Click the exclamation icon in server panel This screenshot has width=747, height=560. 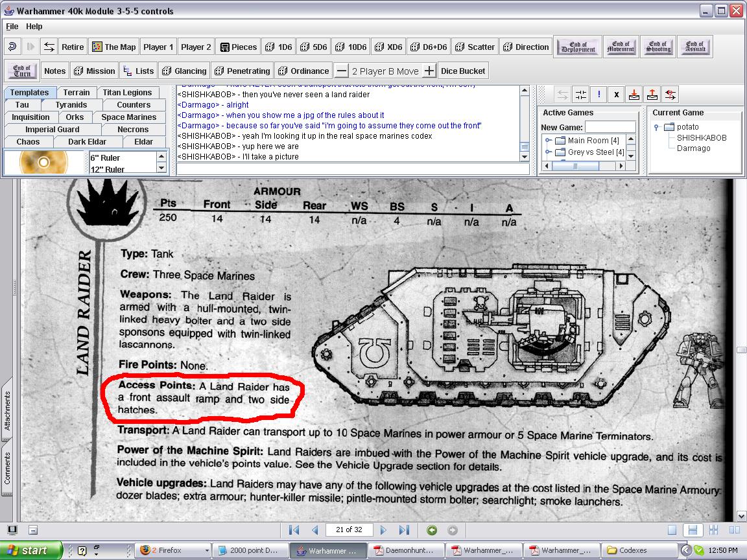pyautogui.click(x=599, y=95)
